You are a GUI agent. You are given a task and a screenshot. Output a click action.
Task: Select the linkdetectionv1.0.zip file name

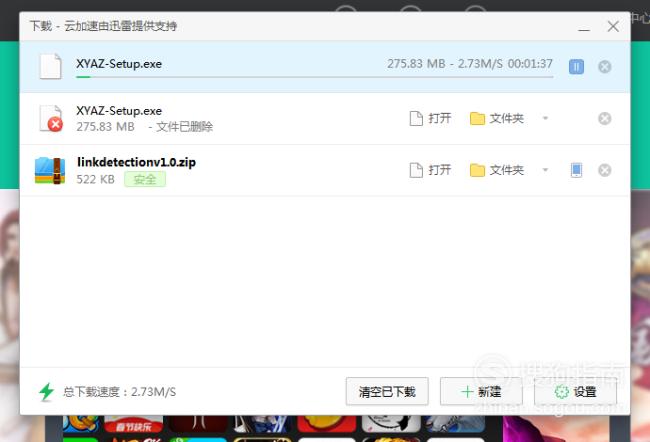[x=136, y=162]
